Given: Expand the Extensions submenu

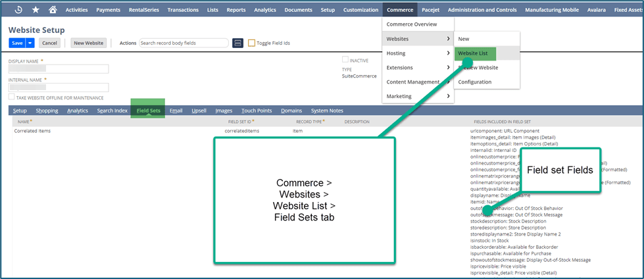Looking at the screenshot, I should (418, 67).
